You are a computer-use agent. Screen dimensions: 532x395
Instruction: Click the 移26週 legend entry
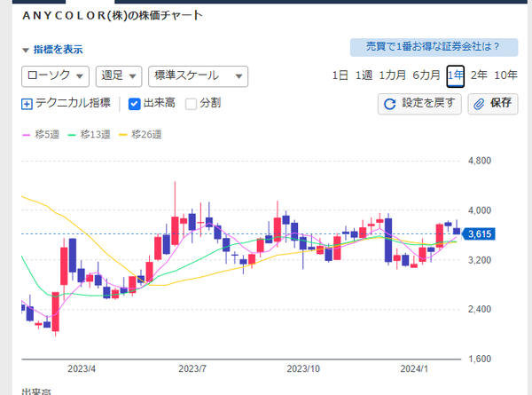140,135
